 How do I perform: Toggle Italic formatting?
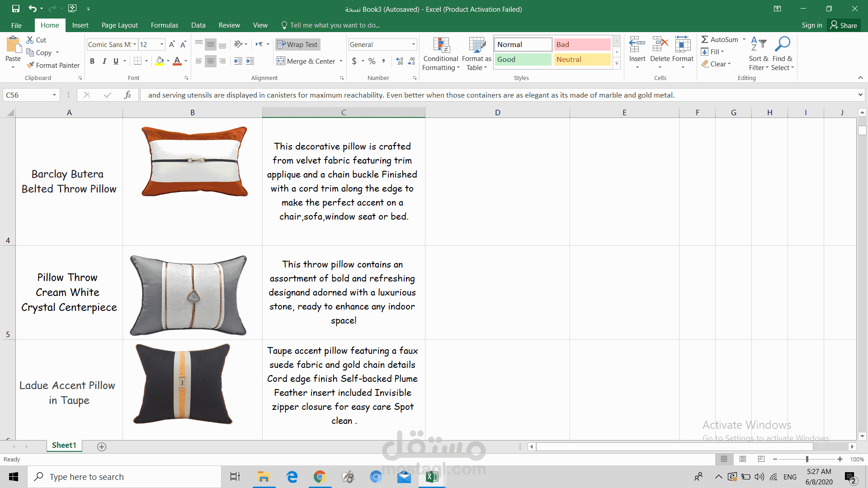pos(104,61)
